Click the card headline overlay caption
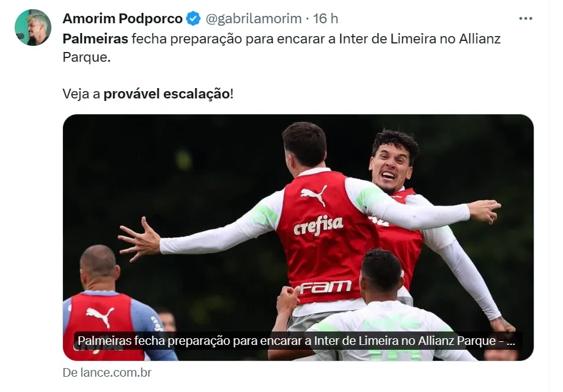 click(x=296, y=341)
